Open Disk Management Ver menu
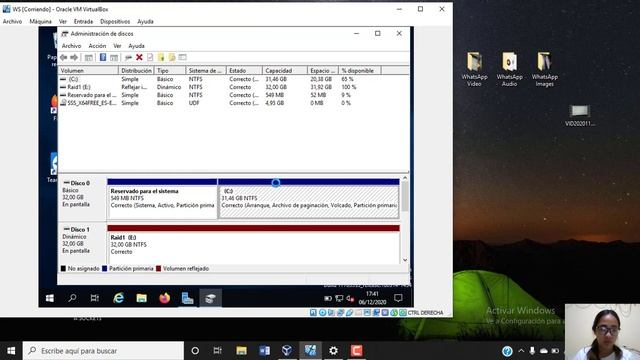This screenshot has width=640, height=360. 117,46
